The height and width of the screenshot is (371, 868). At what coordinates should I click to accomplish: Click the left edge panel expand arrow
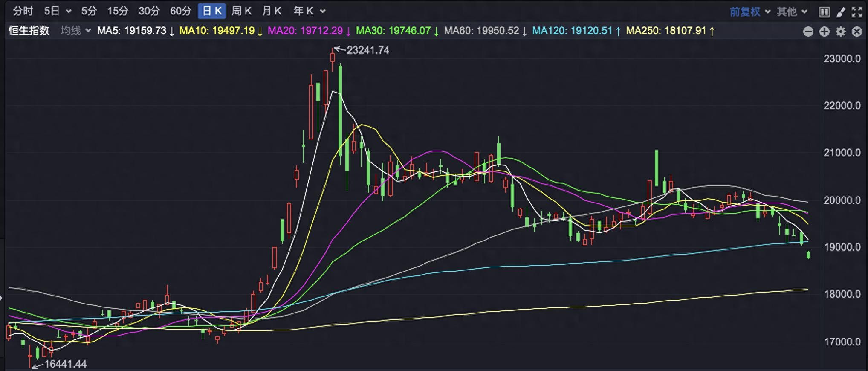coord(2,298)
